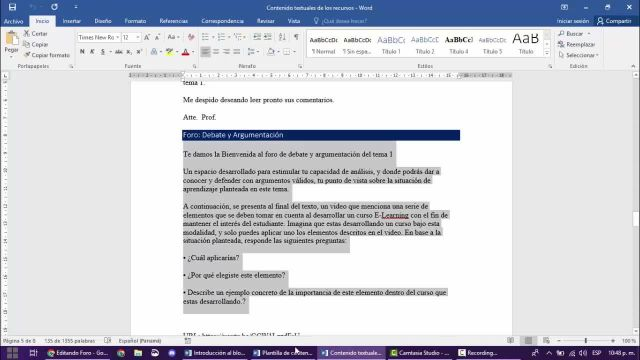640x360 pixels.
Task: Open the borders dropdown arrow
Action: [x=295, y=52]
